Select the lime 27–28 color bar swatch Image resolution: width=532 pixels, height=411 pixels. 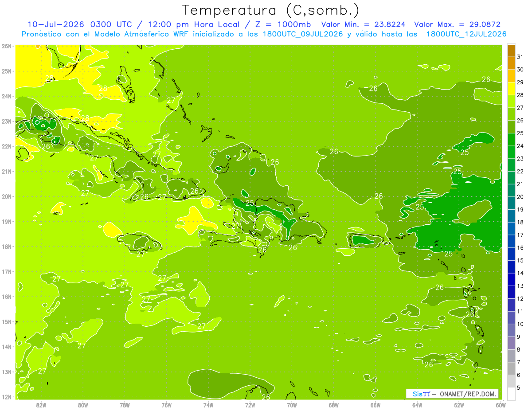[511, 102]
